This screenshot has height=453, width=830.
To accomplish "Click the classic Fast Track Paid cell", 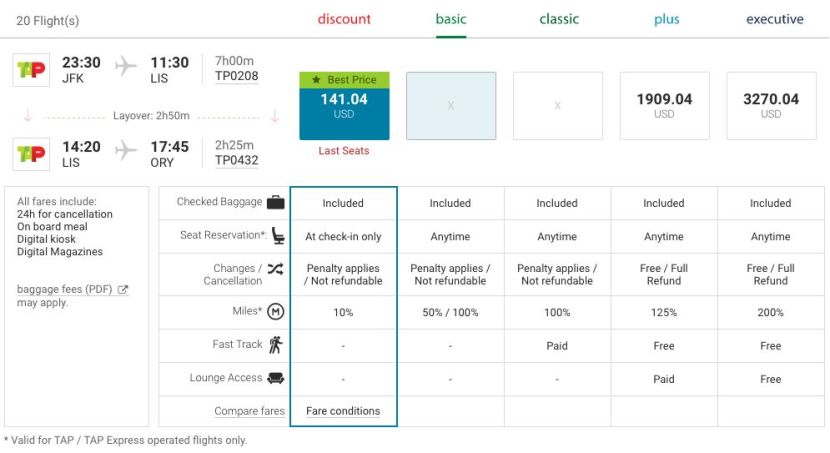I will click(557, 346).
